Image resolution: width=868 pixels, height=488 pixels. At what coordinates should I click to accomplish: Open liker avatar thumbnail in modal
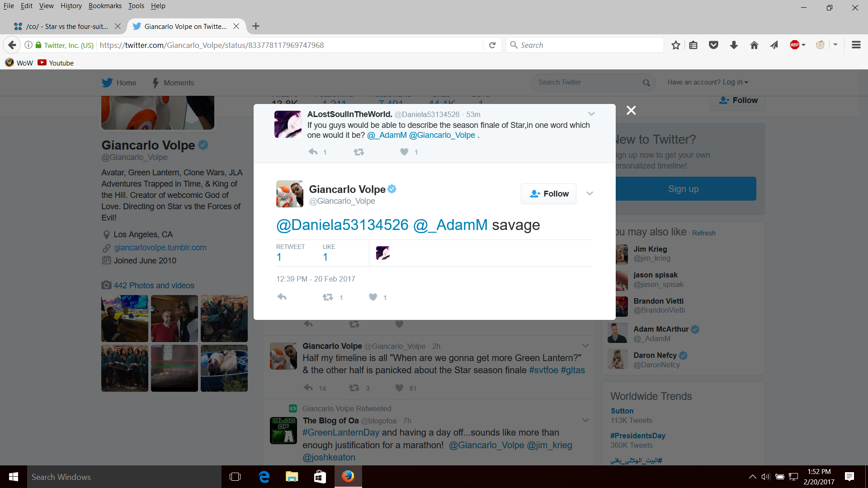382,253
